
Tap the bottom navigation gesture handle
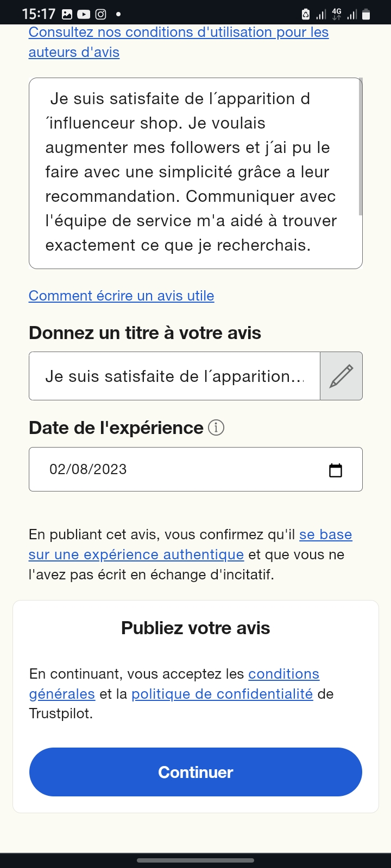point(195,860)
